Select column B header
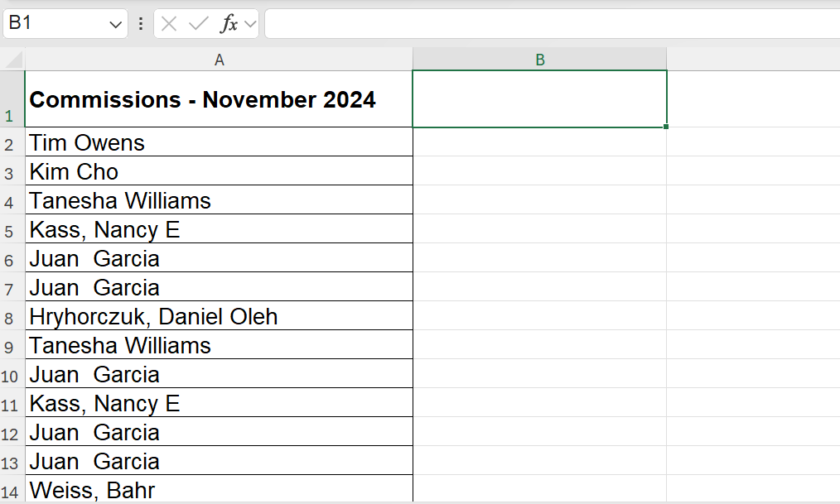The height and width of the screenshot is (504, 840). pos(540,60)
